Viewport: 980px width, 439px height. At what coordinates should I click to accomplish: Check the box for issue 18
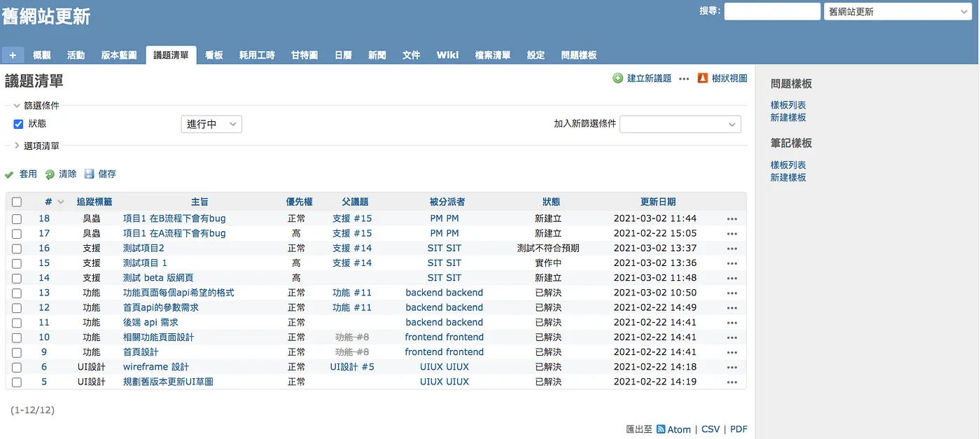[17, 219]
